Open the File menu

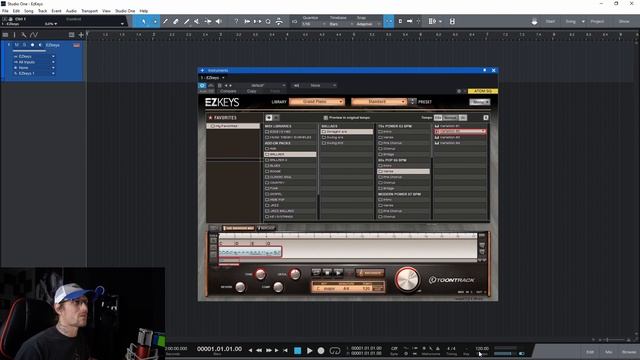click(5, 11)
